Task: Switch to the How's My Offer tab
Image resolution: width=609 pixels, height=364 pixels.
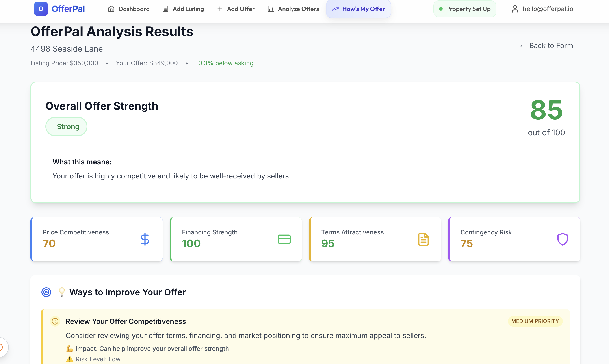Action: coord(358,9)
